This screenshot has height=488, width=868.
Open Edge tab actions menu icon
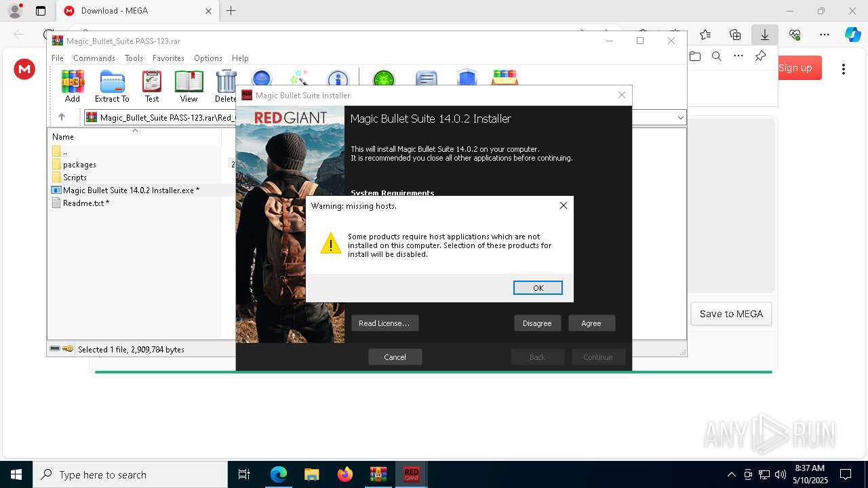(x=41, y=11)
